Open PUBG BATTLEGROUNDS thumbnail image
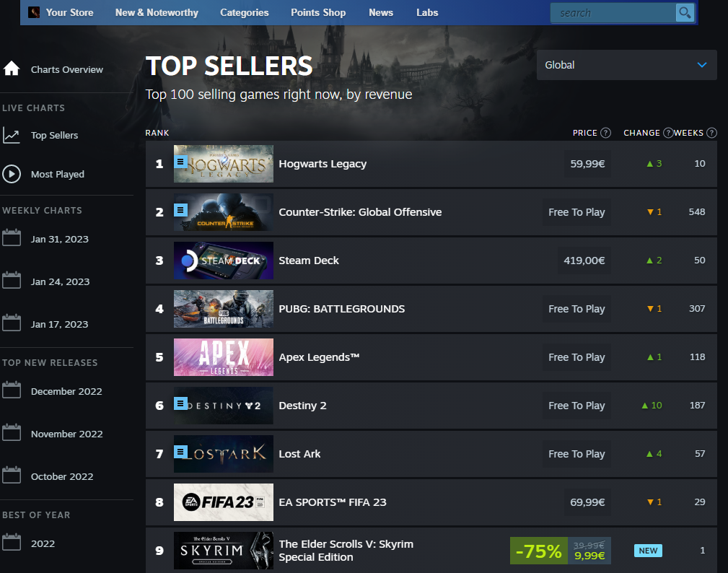This screenshot has height=573, width=728. (x=224, y=309)
